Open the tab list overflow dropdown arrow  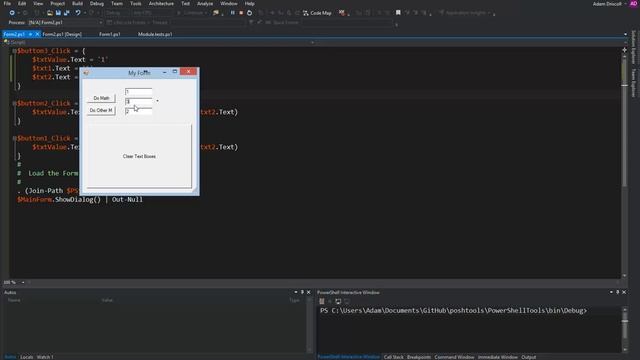coord(625,34)
